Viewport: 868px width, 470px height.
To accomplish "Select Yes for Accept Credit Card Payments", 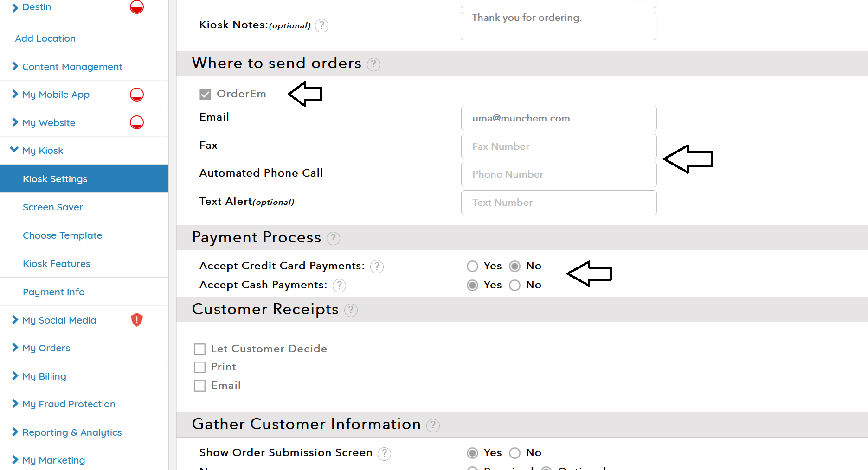I will pos(472,266).
